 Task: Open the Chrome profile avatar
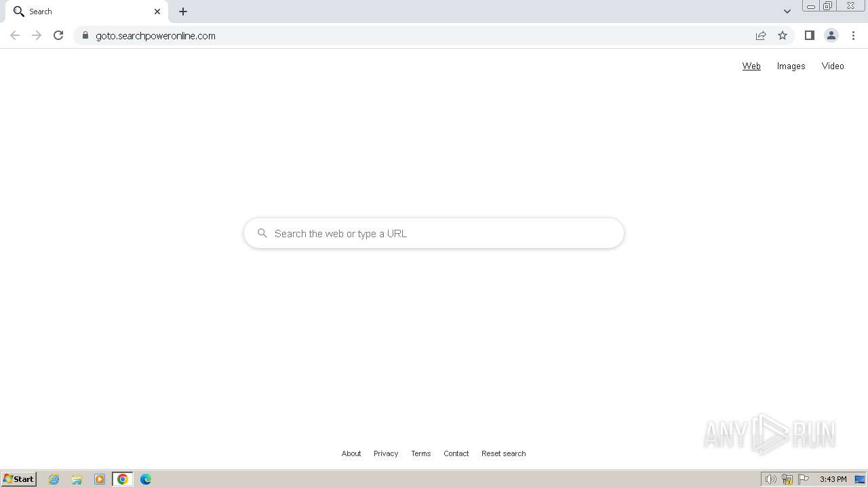click(x=831, y=35)
